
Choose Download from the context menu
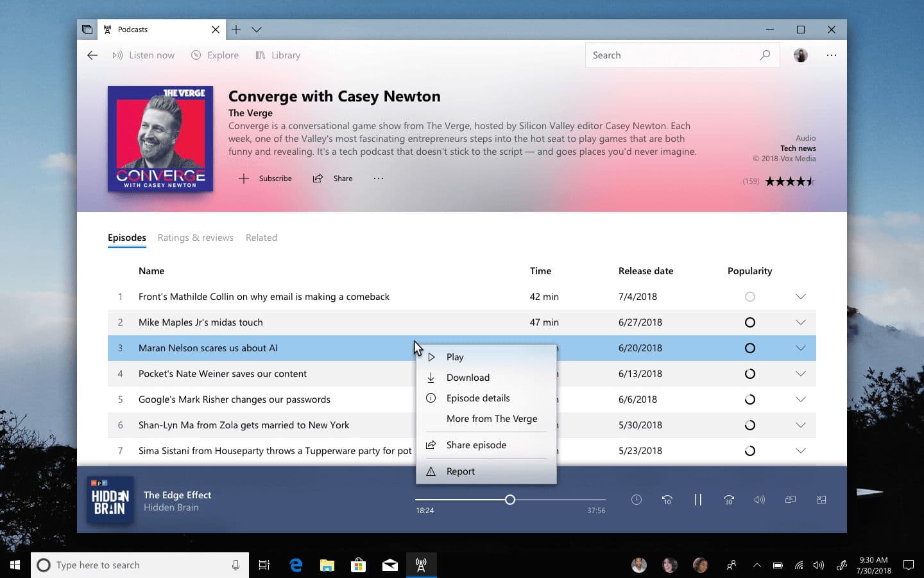click(486, 378)
